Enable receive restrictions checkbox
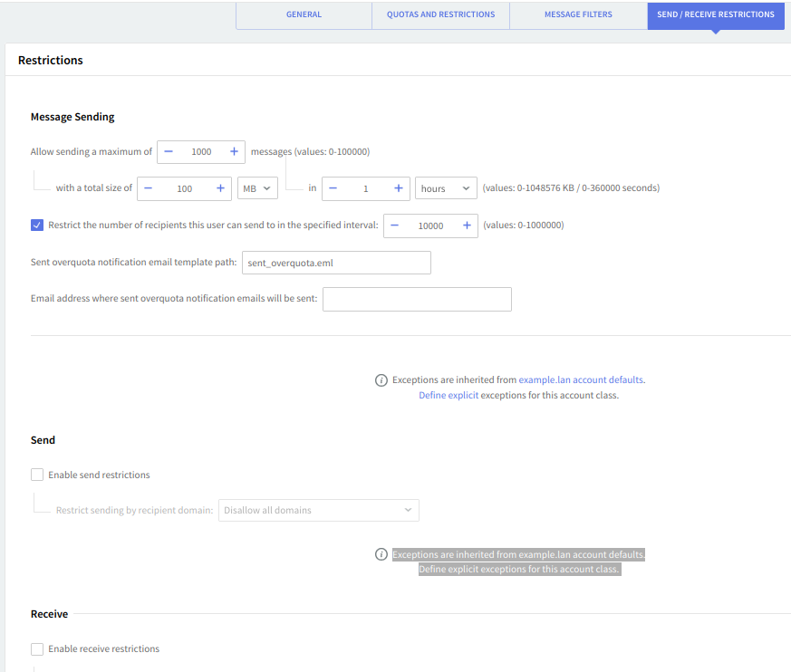Viewport: 791px width, 672px height. click(x=37, y=648)
